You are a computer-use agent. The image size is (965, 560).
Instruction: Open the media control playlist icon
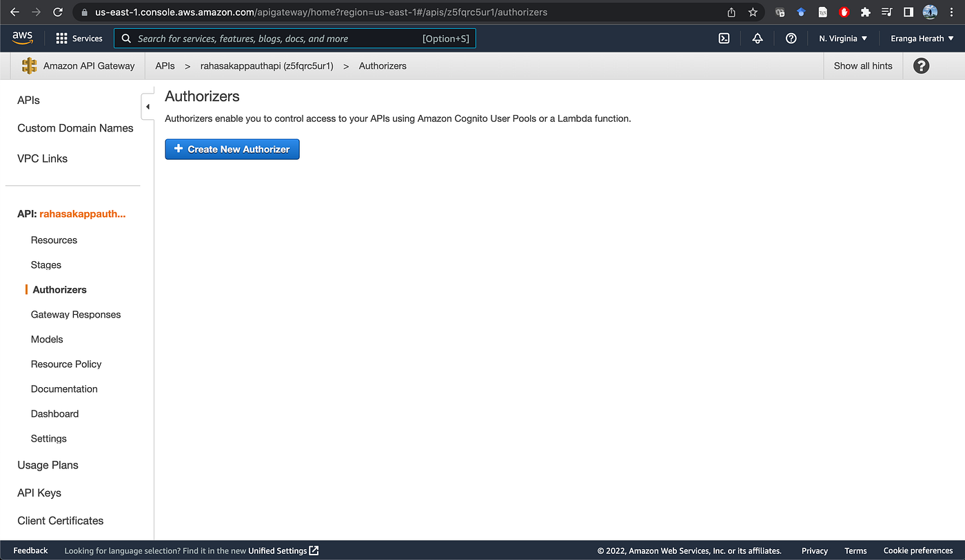tap(887, 12)
